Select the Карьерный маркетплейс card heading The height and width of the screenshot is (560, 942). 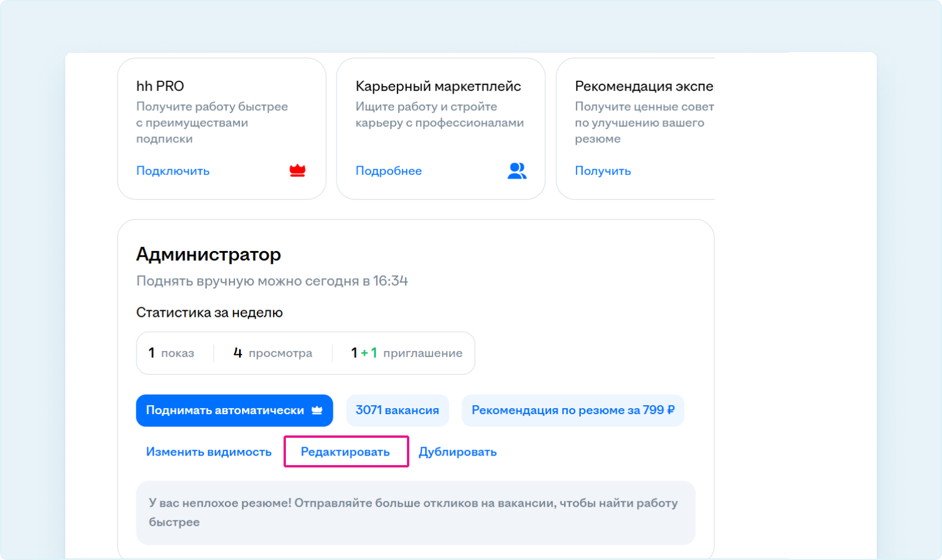click(x=438, y=87)
